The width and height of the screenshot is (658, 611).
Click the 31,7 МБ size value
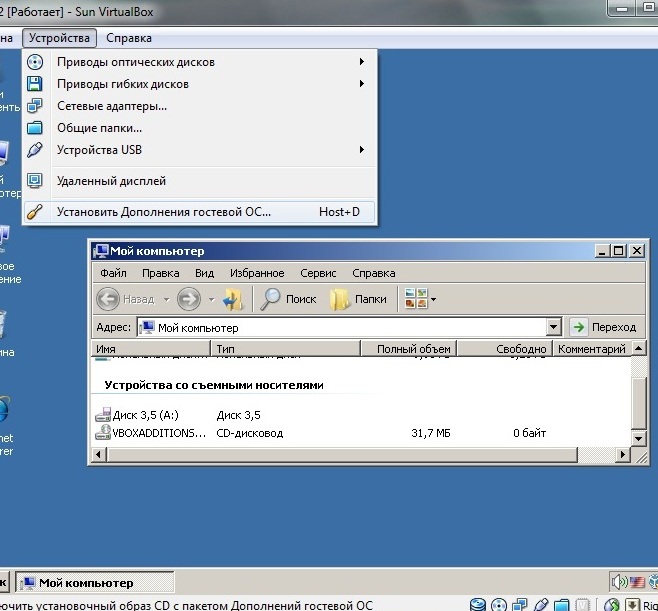431,433
